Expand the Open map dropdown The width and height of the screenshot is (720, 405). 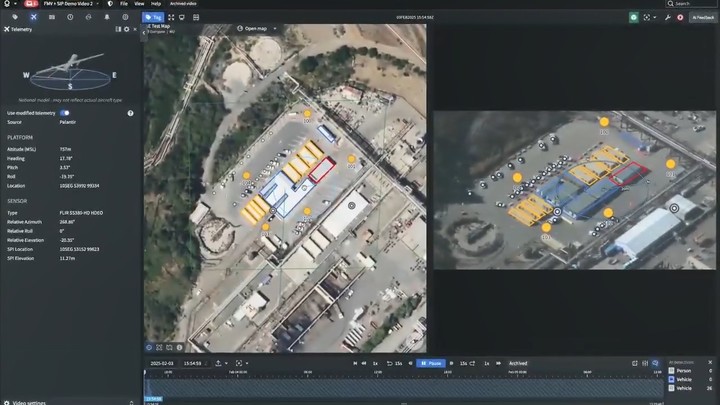coord(260,28)
